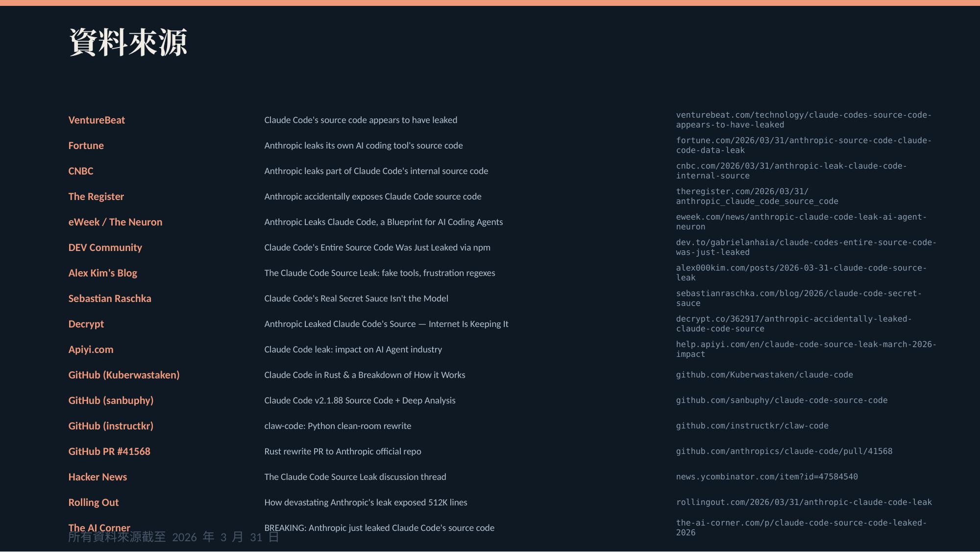Open the help.apiyi.com impact URL
Viewport: 980px width, 552px height.
(x=806, y=349)
